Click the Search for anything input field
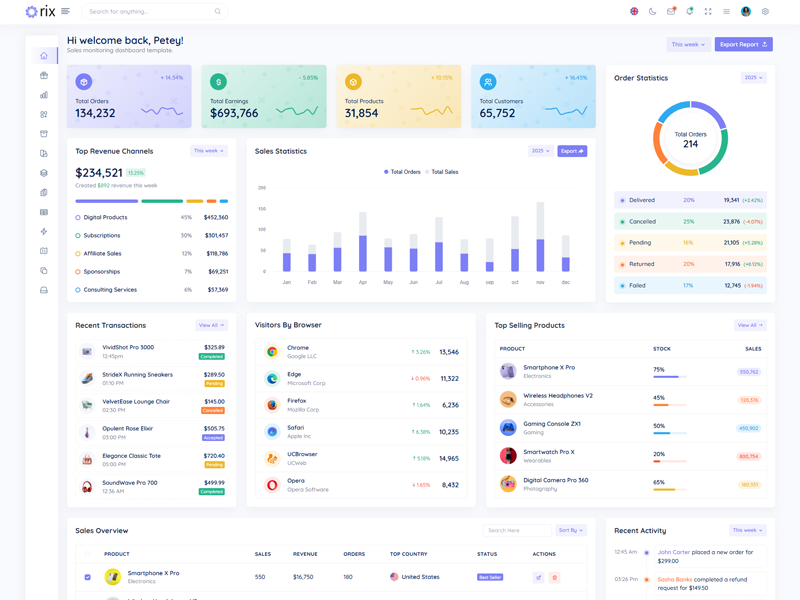 point(150,12)
